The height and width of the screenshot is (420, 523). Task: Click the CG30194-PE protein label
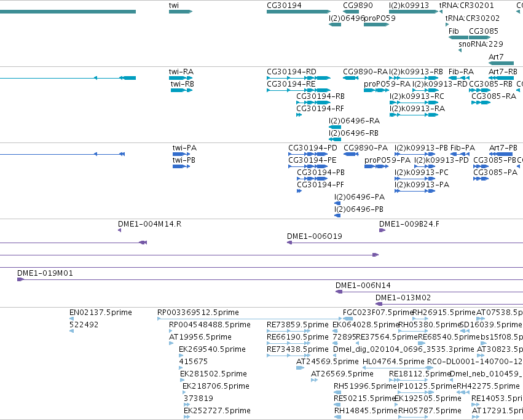point(312,160)
